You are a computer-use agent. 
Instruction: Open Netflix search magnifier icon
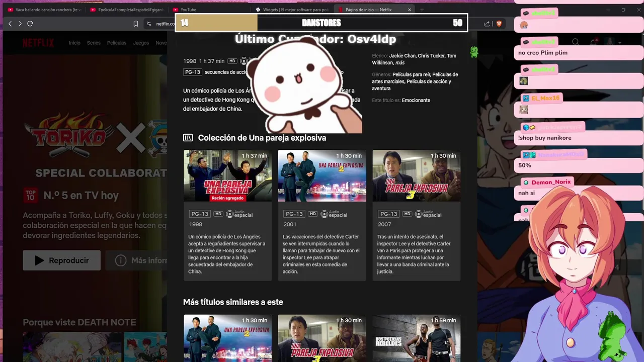pos(576,42)
